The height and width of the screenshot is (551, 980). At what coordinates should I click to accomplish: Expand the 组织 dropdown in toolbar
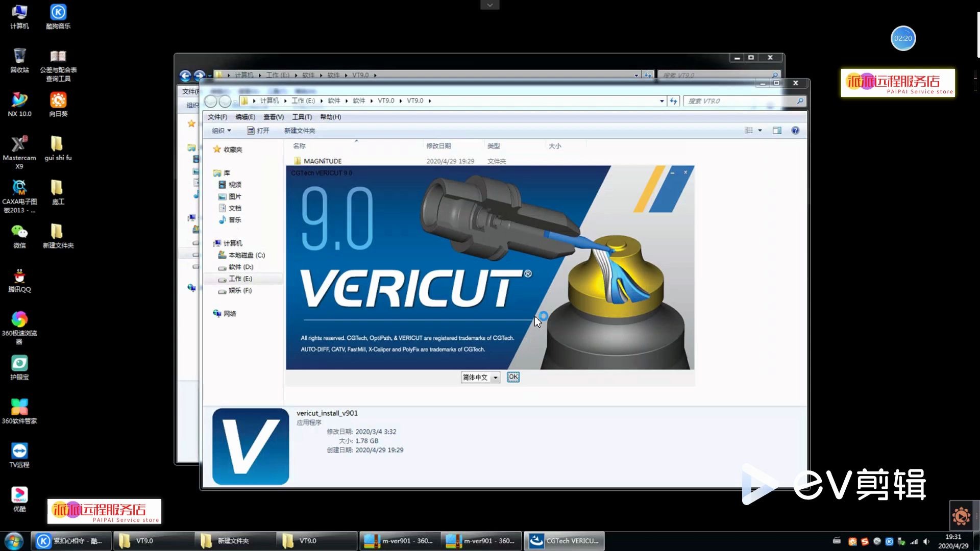click(x=222, y=131)
